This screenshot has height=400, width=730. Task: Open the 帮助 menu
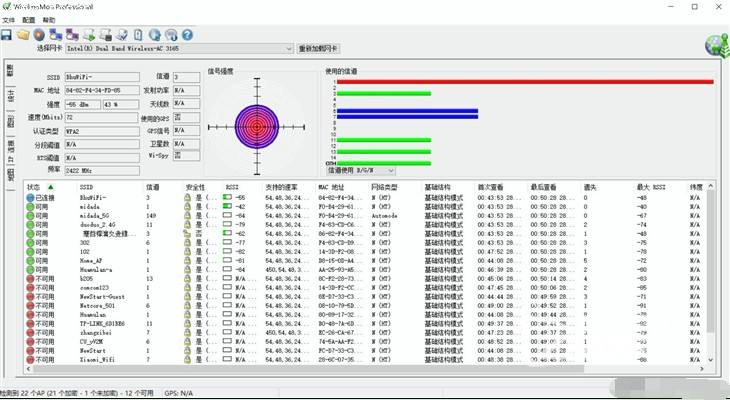[49, 20]
